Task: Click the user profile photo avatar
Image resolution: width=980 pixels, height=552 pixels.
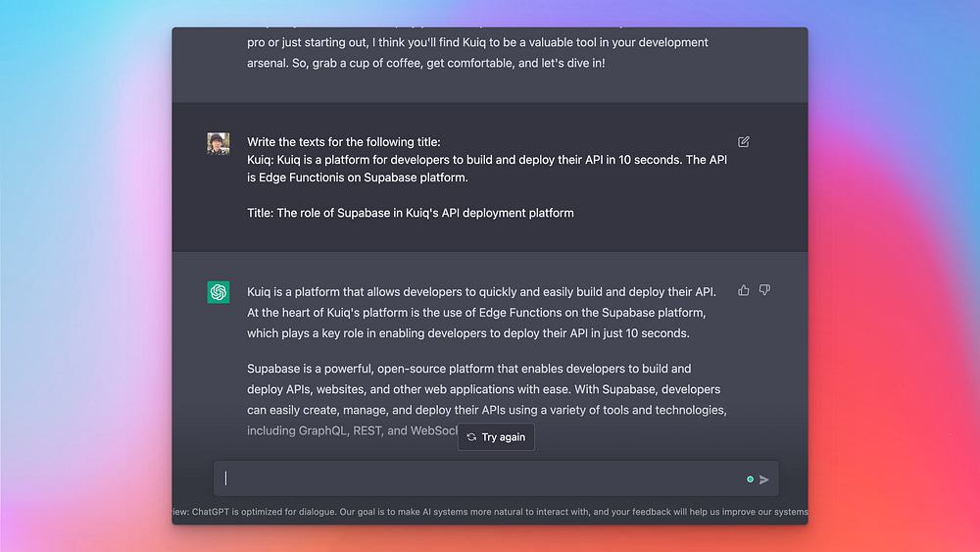Action: click(x=219, y=143)
